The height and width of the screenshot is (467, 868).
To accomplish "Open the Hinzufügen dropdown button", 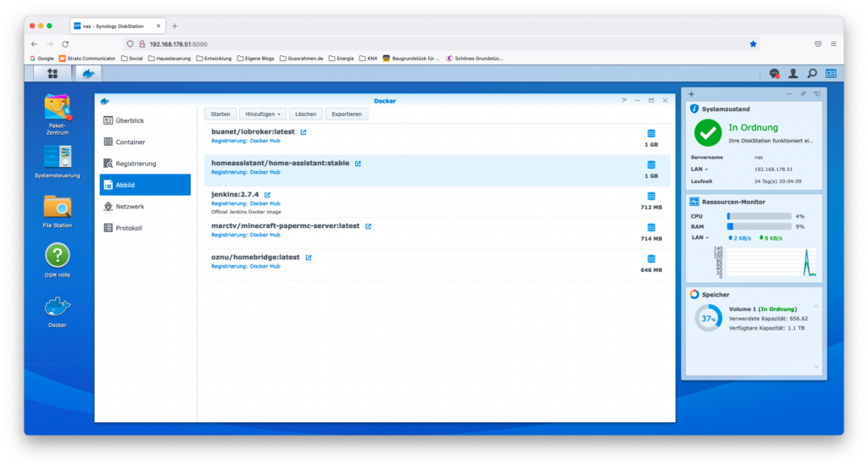I will (x=263, y=114).
